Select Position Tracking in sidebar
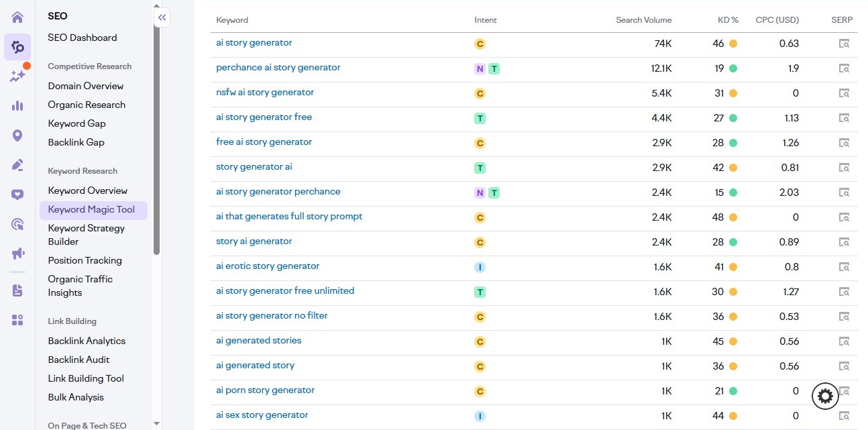Image resolution: width=868 pixels, height=430 pixels. pos(85,260)
